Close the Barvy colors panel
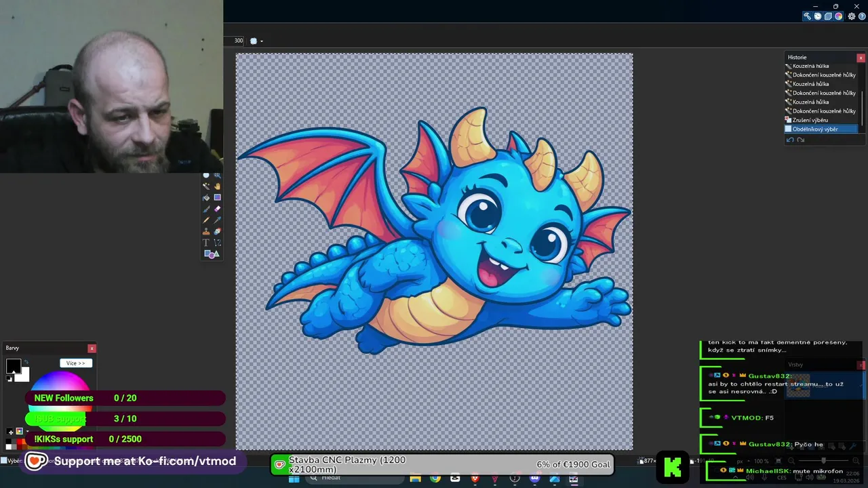868x488 pixels. tap(92, 348)
